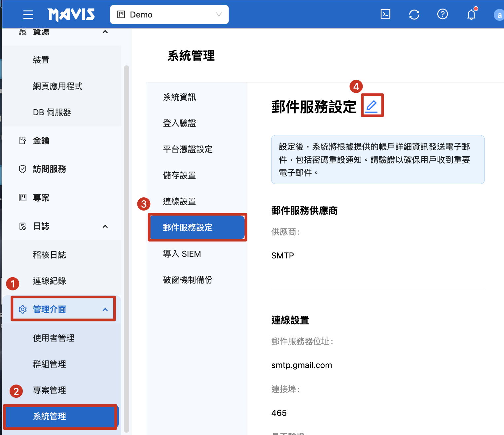Click the user avatar icon
The width and height of the screenshot is (504, 435).
coord(499,15)
